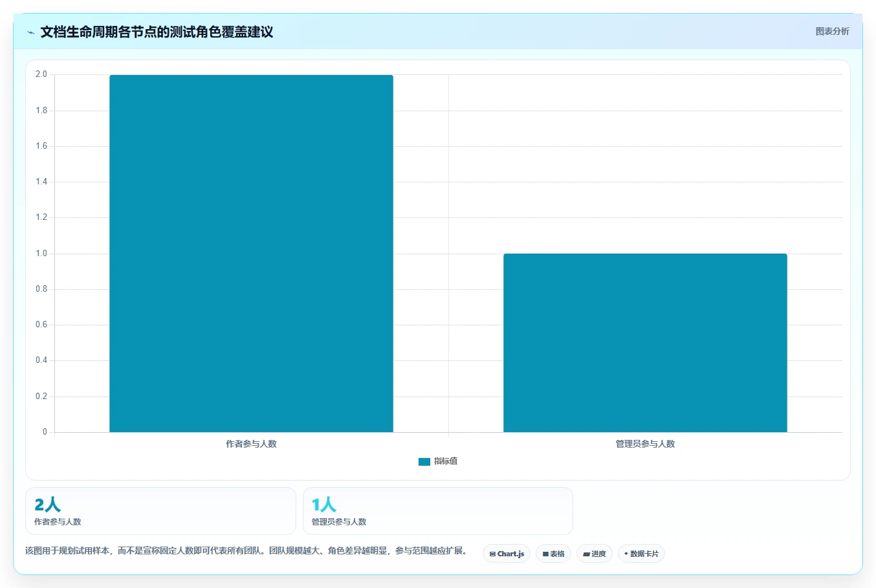Click the 0.2 y-axis tick label
The width and height of the screenshot is (876, 588).
click(x=41, y=397)
